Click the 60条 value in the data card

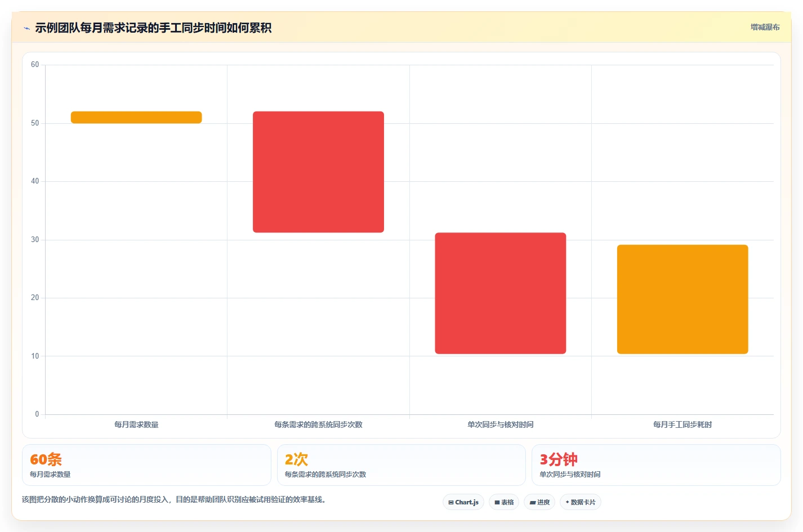pyautogui.click(x=46, y=459)
